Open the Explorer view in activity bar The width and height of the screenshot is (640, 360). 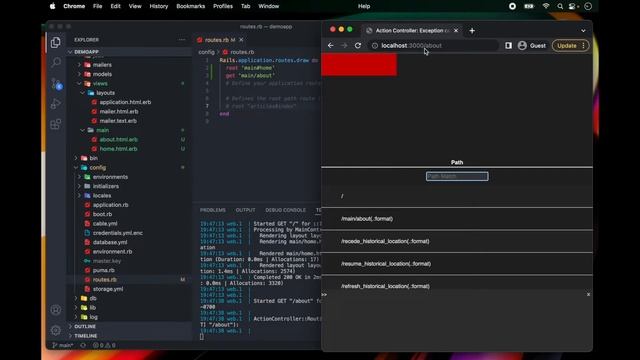(56, 42)
